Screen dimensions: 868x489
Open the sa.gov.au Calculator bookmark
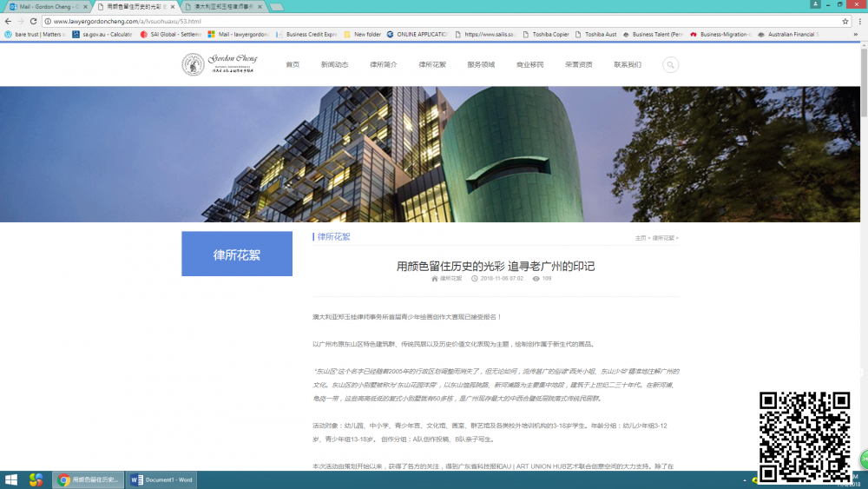pos(102,35)
